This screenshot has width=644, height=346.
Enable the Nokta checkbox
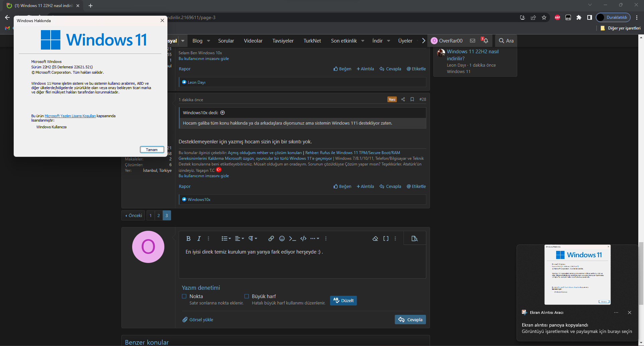[x=184, y=296]
